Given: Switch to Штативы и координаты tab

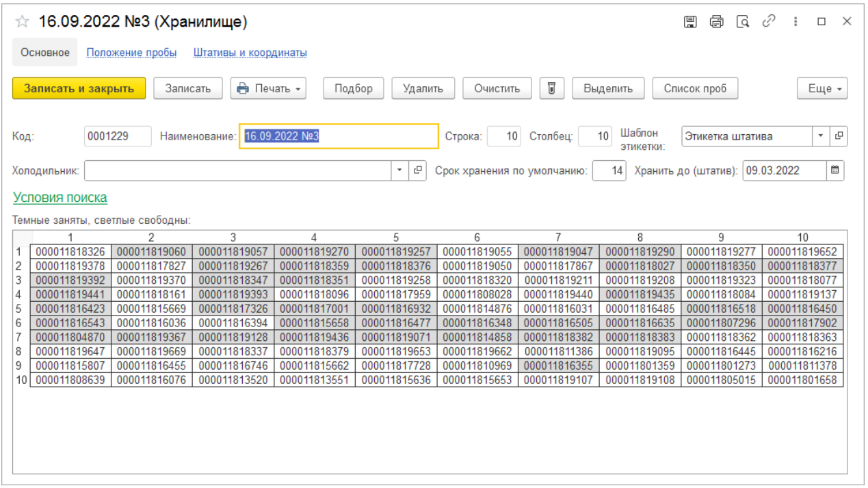Looking at the screenshot, I should point(250,53).
